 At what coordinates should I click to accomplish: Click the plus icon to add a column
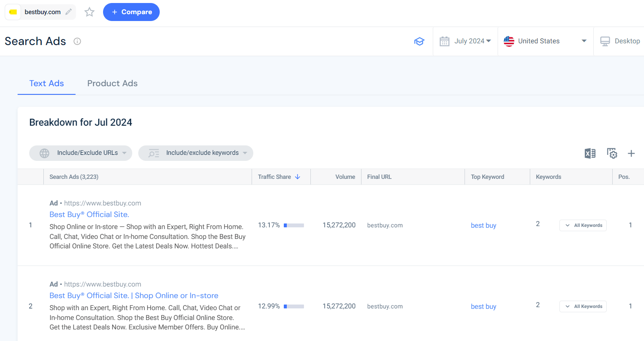632,153
